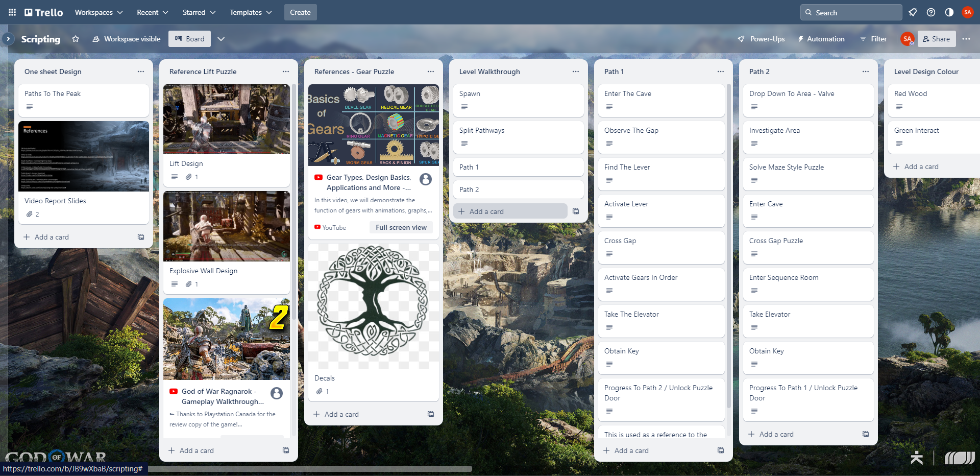Screen dimensions: 980x476
Task: Open list actions for Path 2
Action: [866, 72]
